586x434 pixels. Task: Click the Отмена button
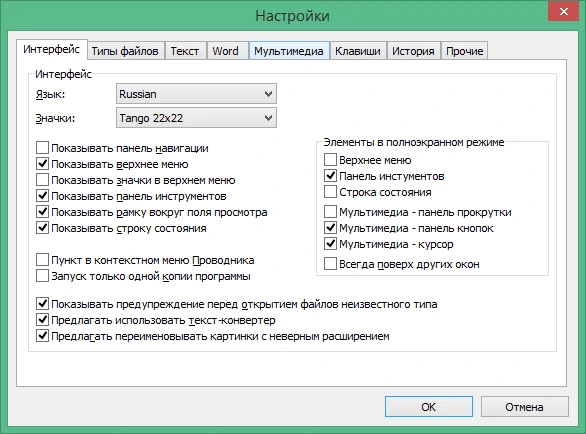tap(524, 407)
